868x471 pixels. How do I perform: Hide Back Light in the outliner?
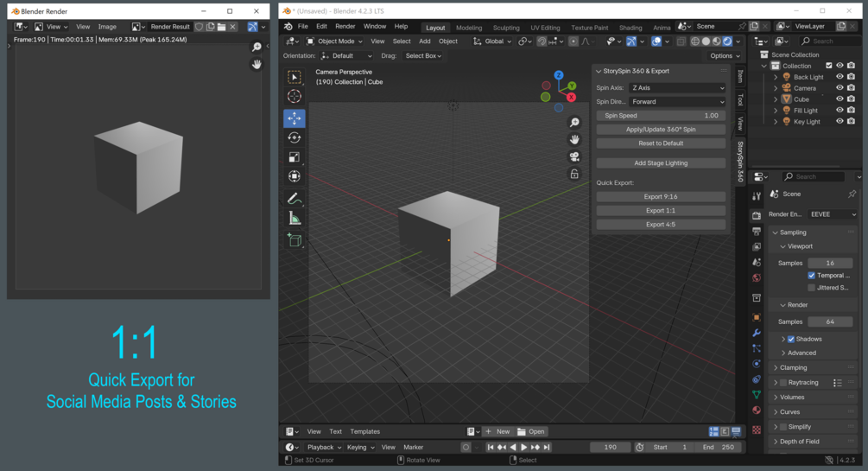(839, 77)
